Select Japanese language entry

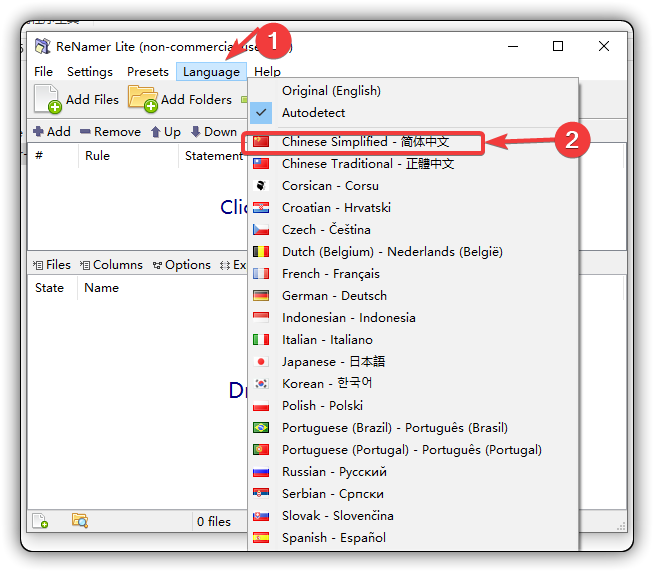(x=413, y=362)
